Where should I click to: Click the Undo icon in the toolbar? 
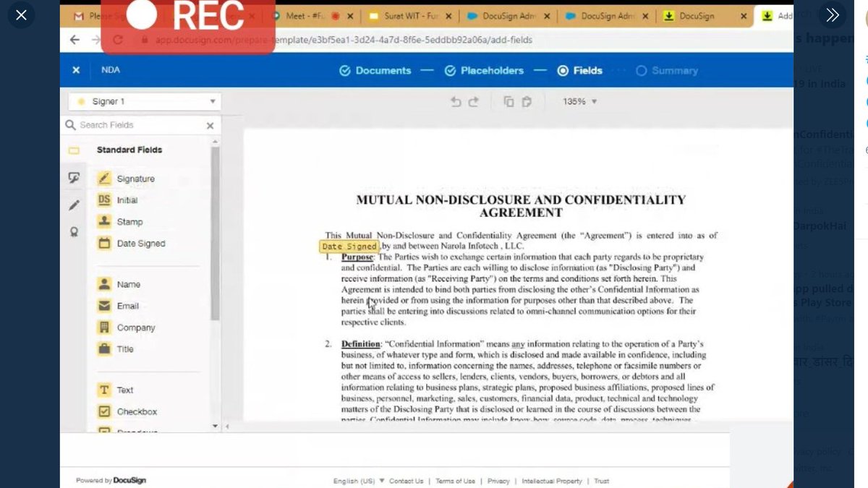pyautogui.click(x=455, y=101)
